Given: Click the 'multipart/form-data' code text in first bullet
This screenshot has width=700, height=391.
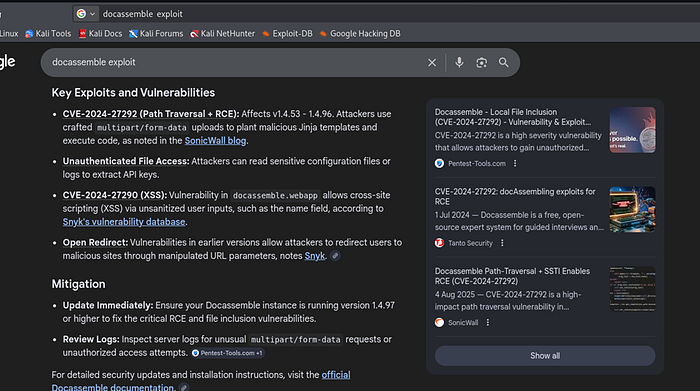Looking at the screenshot, I should [142, 128].
